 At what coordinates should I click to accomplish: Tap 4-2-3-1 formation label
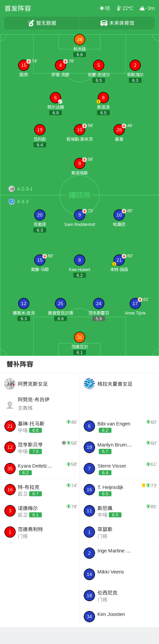click(x=25, y=189)
